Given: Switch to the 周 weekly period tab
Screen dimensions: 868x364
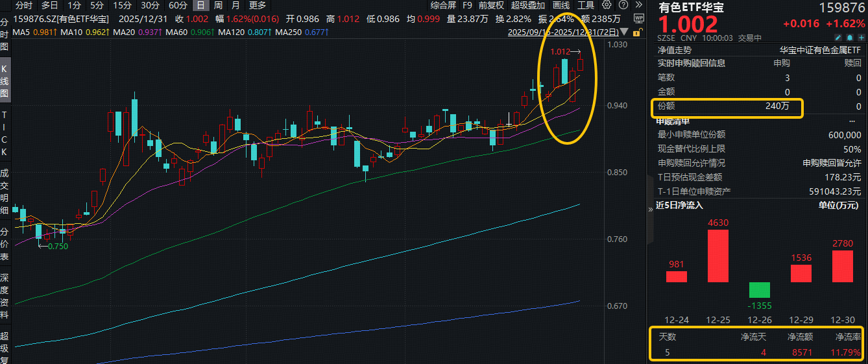Looking at the screenshot, I should click(218, 5).
